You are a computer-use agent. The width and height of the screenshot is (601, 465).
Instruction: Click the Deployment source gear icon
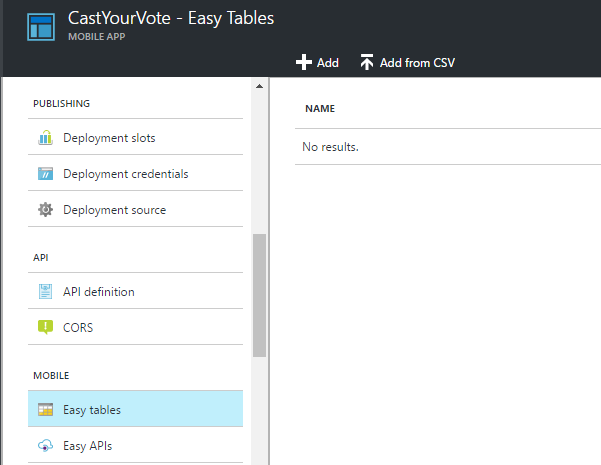(45, 210)
